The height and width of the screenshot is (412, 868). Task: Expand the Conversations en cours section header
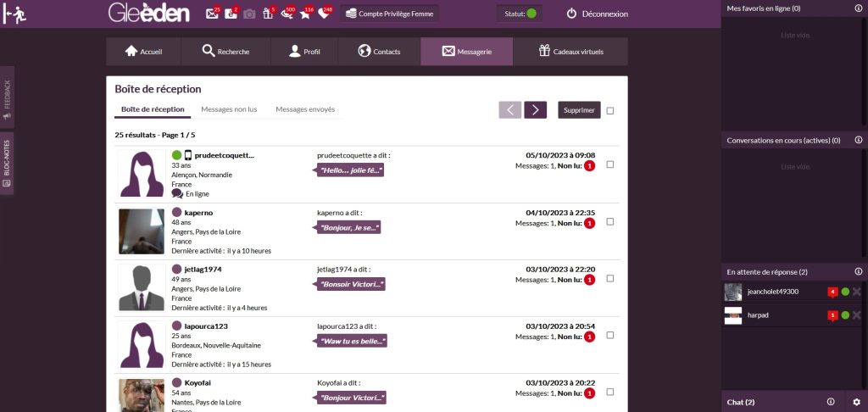pyautogui.click(x=782, y=140)
